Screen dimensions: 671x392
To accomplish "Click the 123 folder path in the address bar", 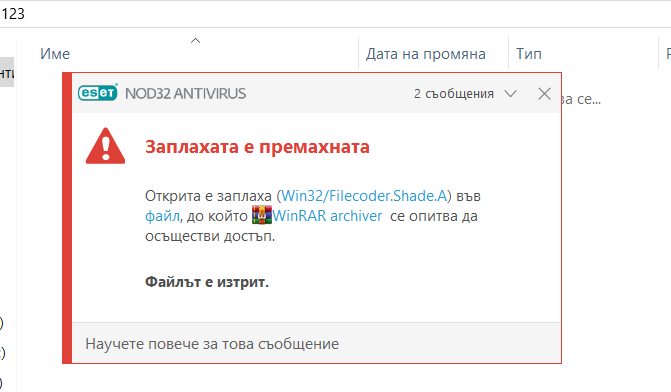I will click(x=13, y=14).
